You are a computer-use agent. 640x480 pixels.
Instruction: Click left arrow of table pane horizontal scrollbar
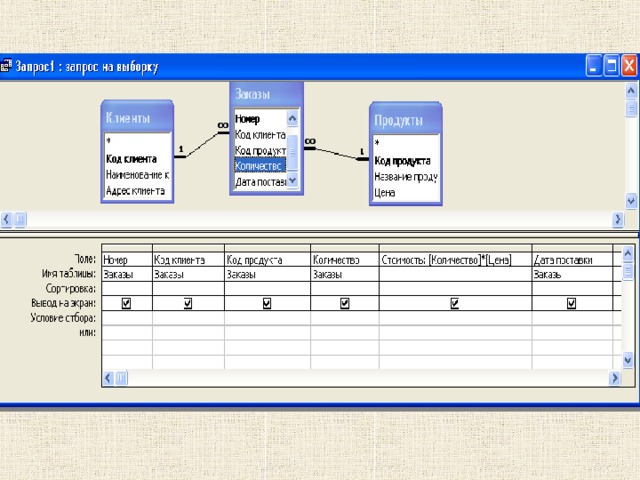coord(6,220)
